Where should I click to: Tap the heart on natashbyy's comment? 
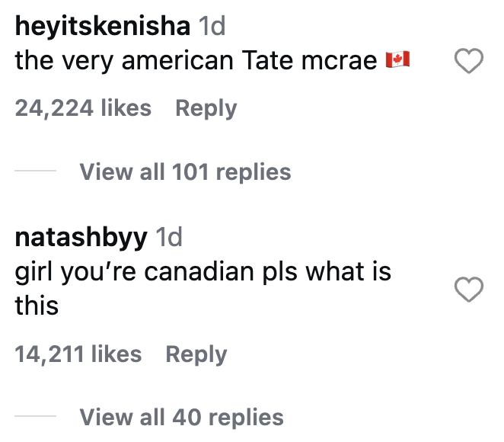click(x=469, y=290)
